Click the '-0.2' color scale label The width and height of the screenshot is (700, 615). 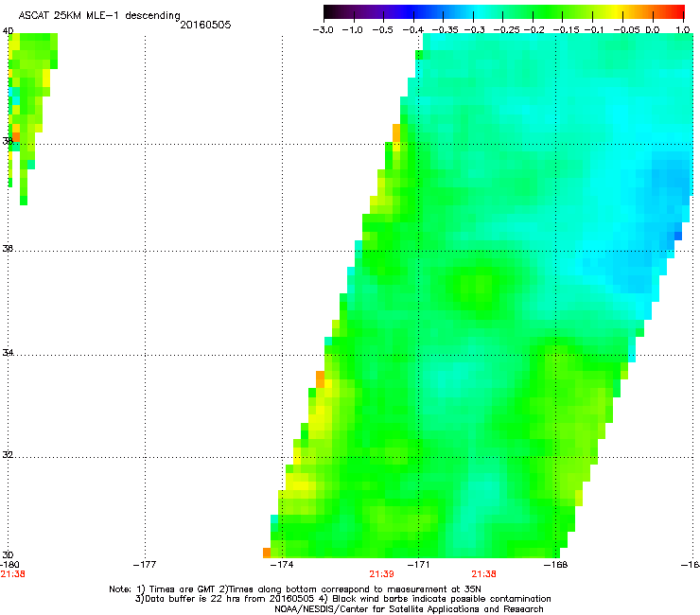534,30
